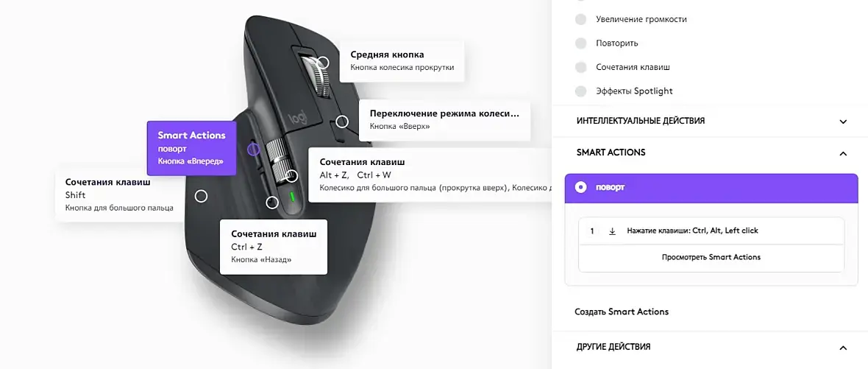Select the Эффекты Spotlight radio option
This screenshot has height=369, width=868.
point(580,91)
